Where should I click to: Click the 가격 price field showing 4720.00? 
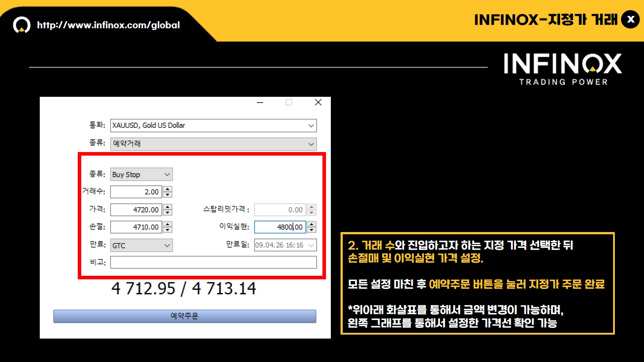click(x=136, y=210)
